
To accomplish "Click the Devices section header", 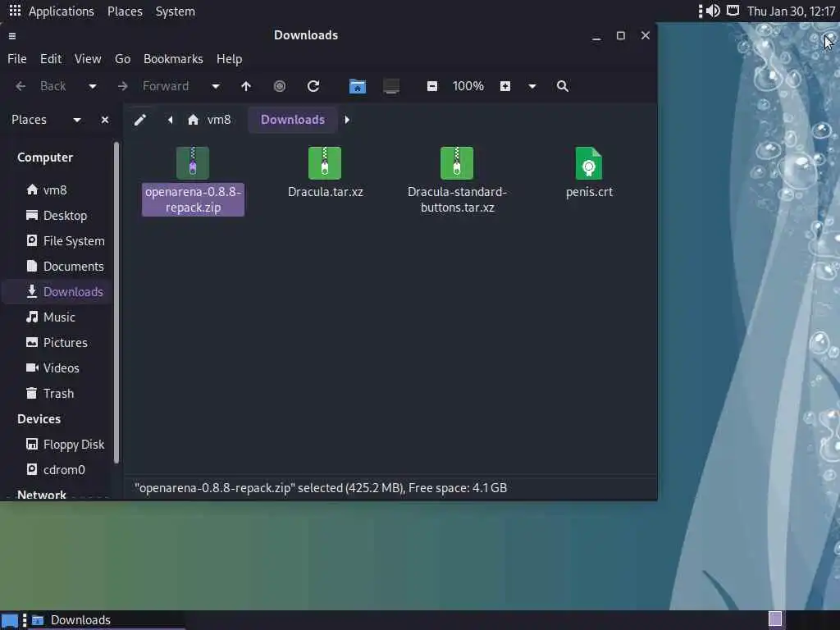I will 39,419.
